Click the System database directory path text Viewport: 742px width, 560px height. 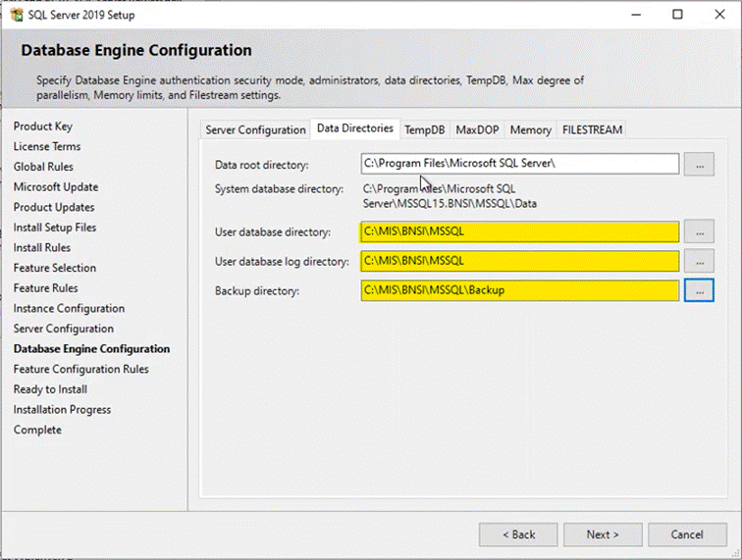pos(450,196)
